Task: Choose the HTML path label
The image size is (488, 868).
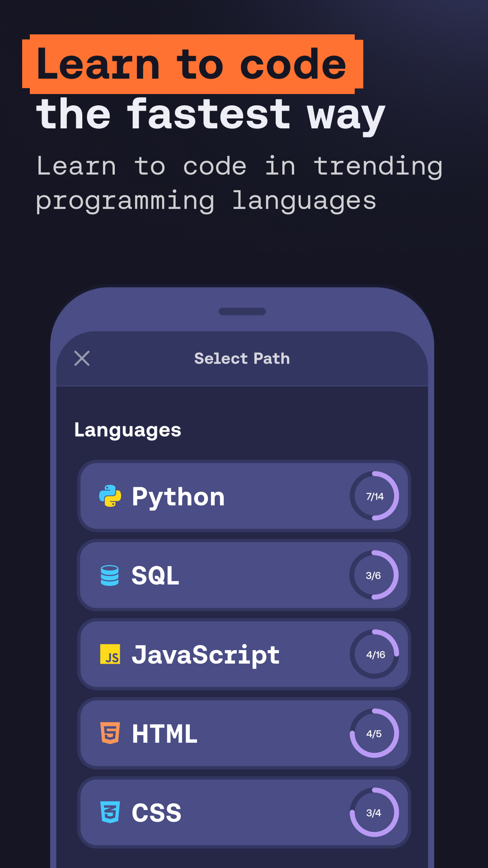Action: (164, 734)
